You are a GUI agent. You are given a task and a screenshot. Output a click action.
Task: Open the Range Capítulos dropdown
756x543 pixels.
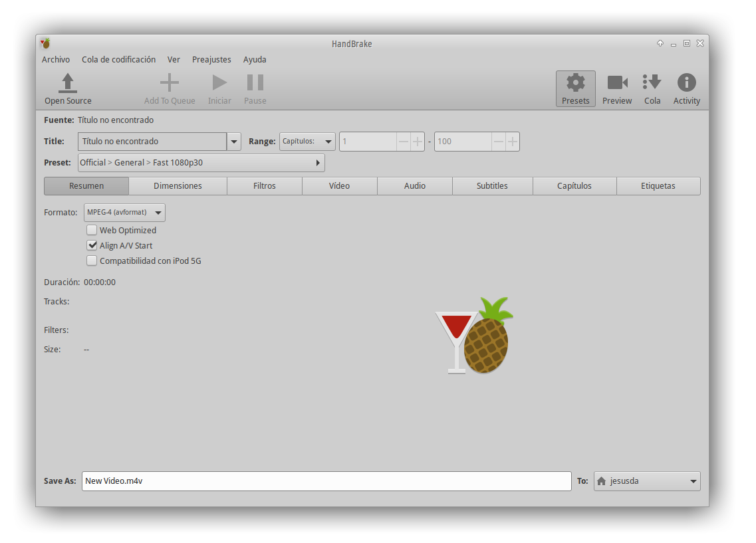click(x=307, y=142)
